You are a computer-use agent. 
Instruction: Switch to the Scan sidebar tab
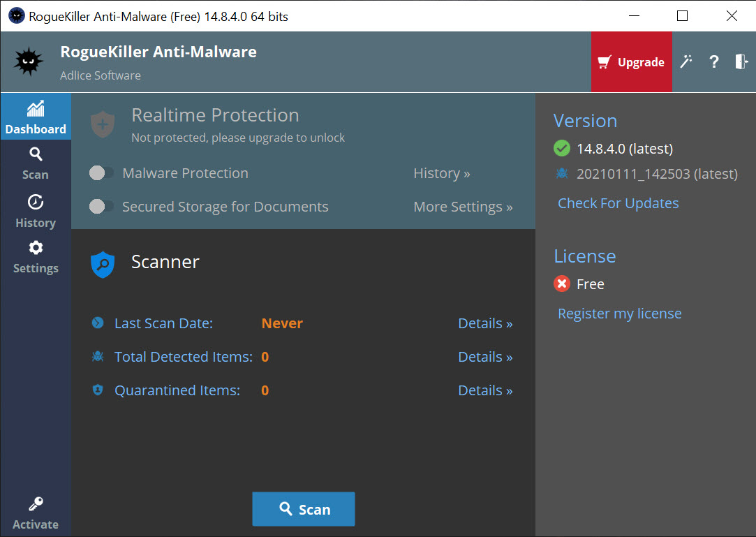coord(36,164)
